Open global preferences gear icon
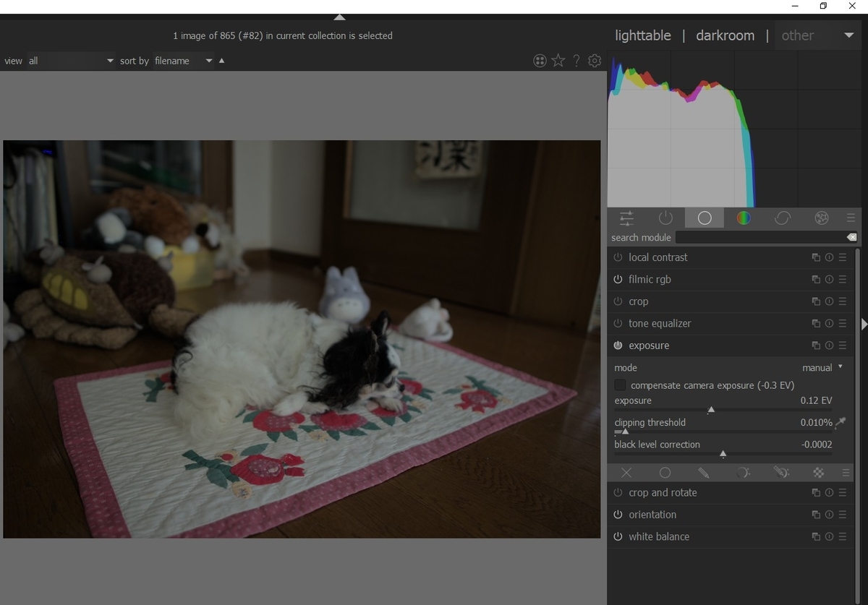The height and width of the screenshot is (605, 868). tap(595, 61)
